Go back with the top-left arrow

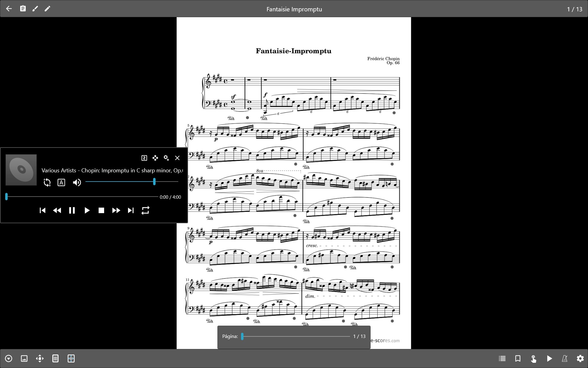[x=9, y=9]
